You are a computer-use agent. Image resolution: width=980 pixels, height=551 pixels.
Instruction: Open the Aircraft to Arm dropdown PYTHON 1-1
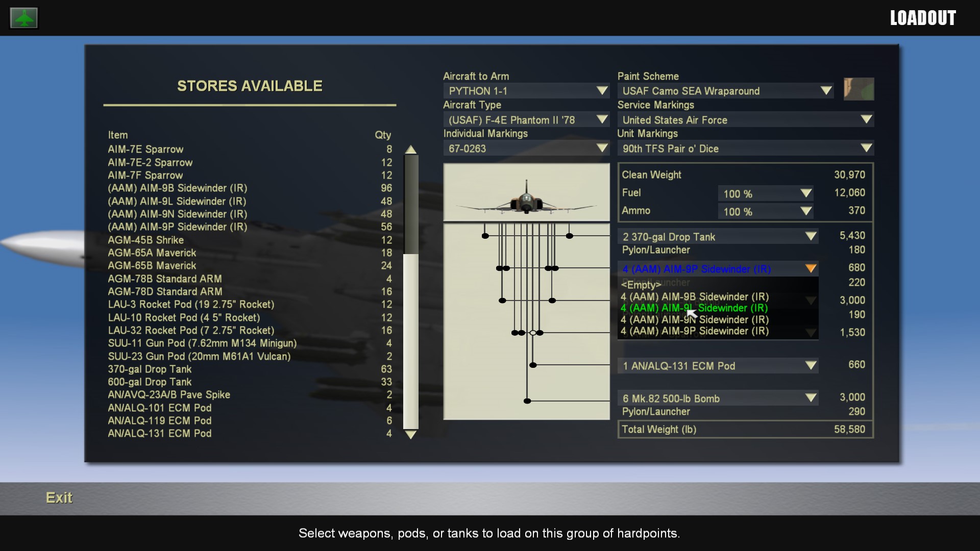coord(526,91)
